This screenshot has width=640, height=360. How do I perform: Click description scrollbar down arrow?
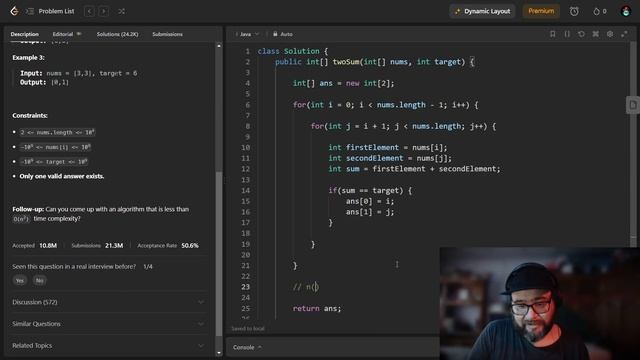tap(219, 353)
